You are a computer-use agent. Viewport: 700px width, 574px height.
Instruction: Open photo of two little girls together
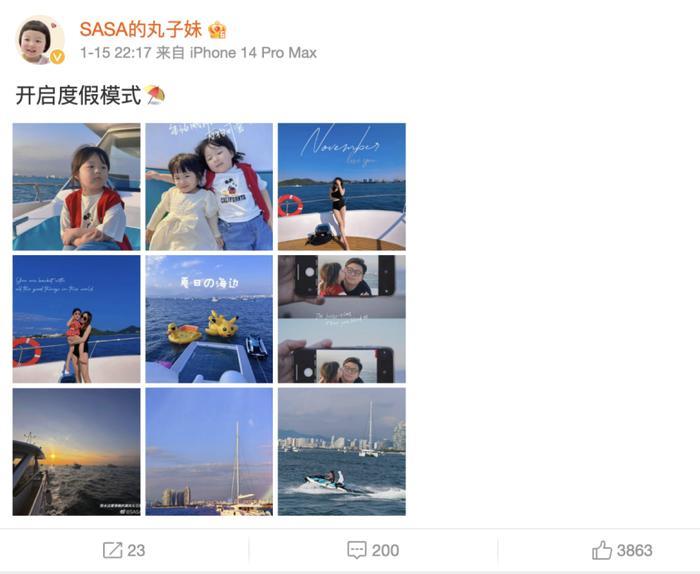209,187
